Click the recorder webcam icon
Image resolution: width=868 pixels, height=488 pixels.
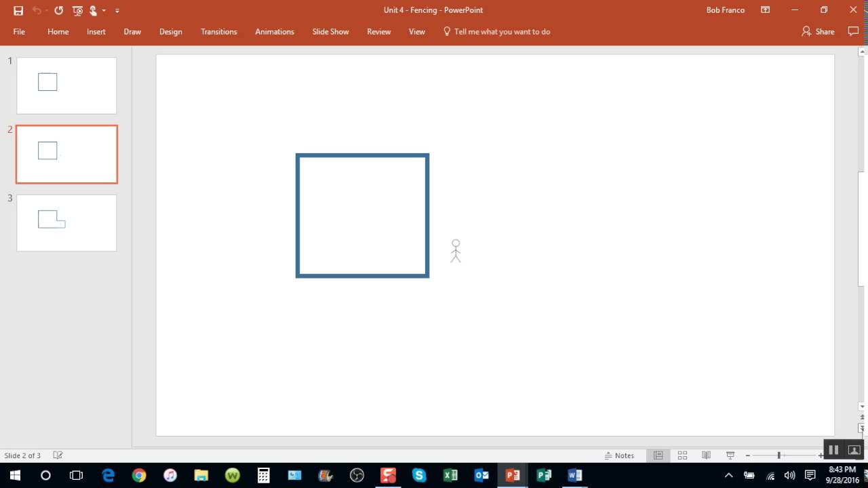click(854, 450)
